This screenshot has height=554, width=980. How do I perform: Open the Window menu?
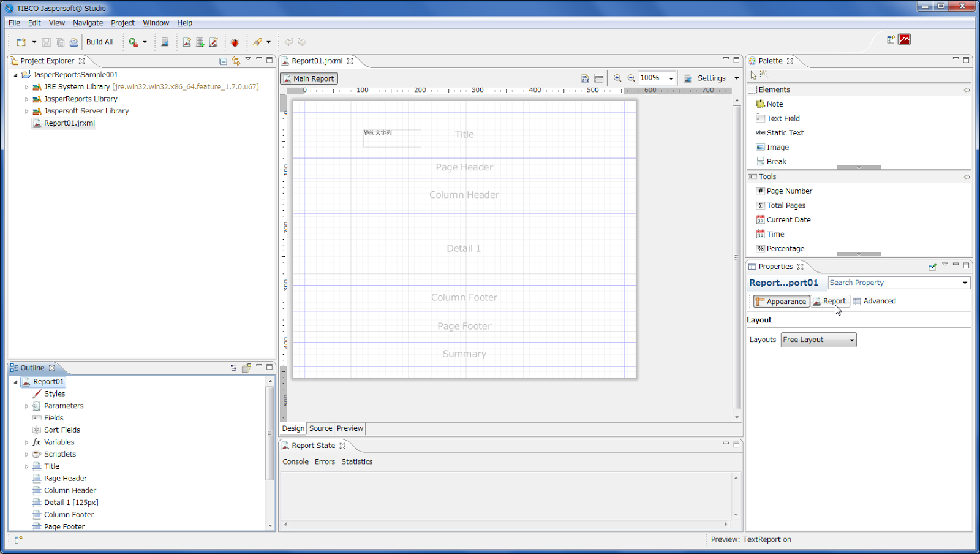156,23
